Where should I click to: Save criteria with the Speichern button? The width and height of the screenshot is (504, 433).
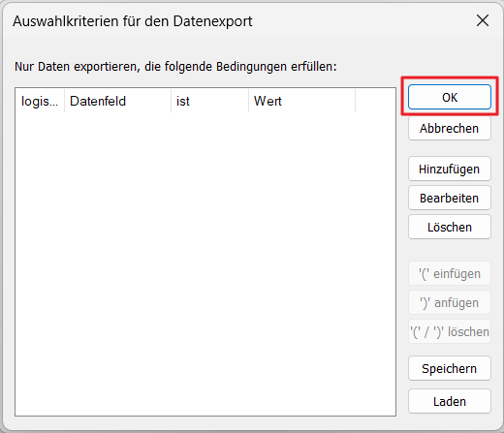tap(450, 368)
